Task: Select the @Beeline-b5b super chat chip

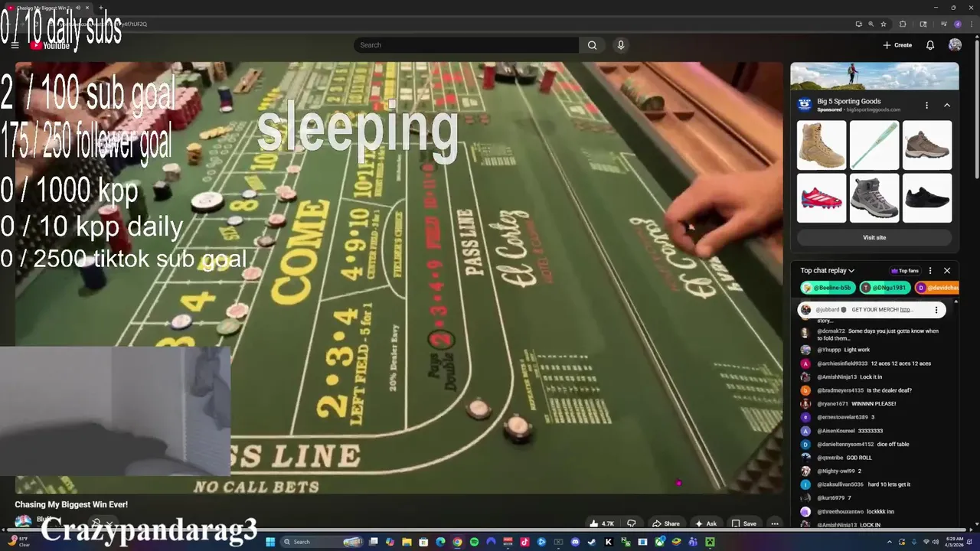Action: coord(827,288)
